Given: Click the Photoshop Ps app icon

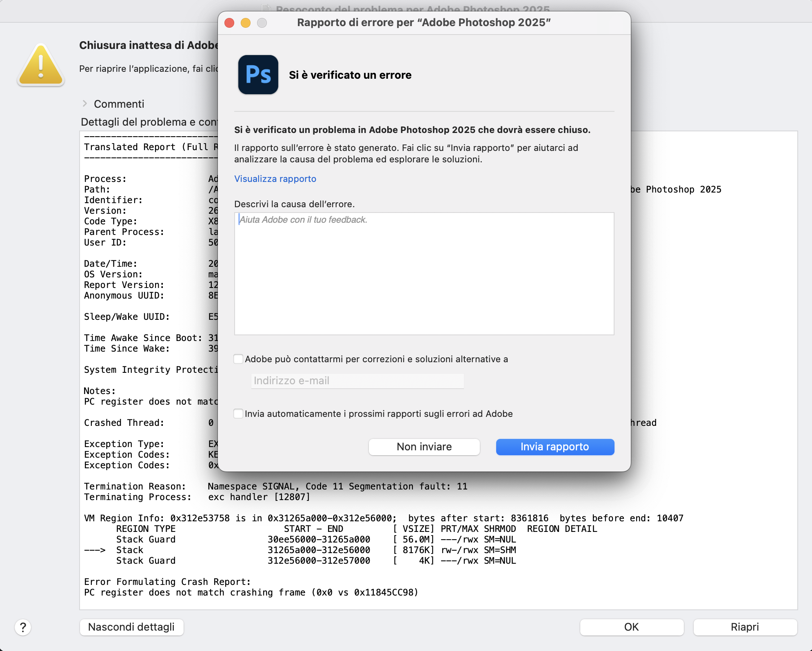Looking at the screenshot, I should [x=258, y=75].
